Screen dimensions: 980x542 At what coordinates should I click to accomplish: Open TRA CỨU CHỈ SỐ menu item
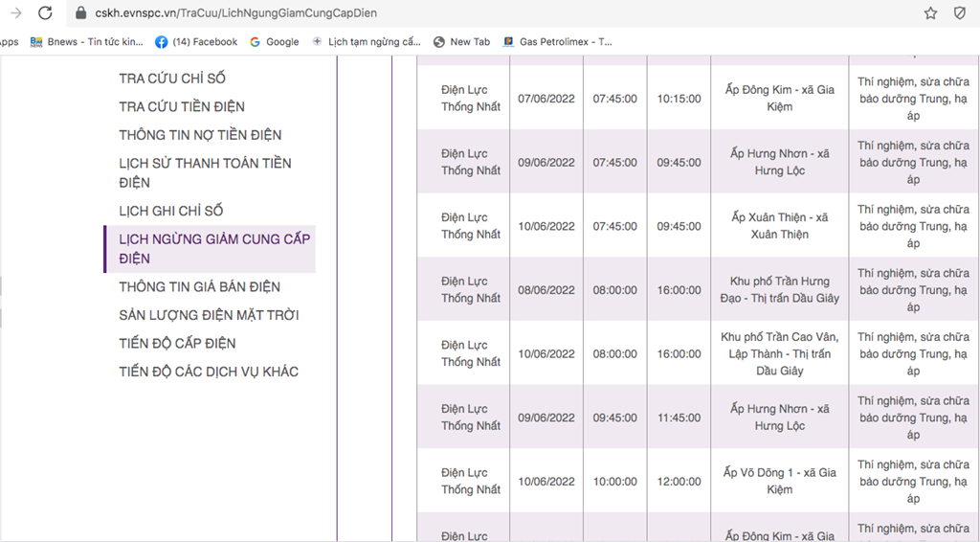(x=172, y=79)
